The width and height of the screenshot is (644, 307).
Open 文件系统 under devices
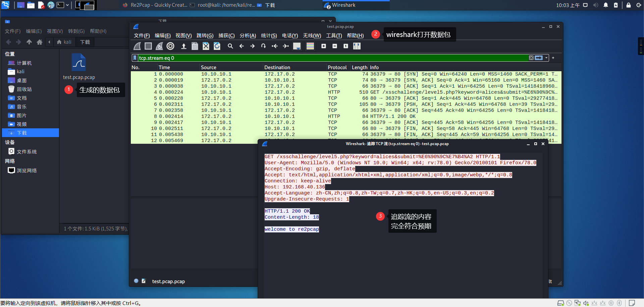[31, 151]
